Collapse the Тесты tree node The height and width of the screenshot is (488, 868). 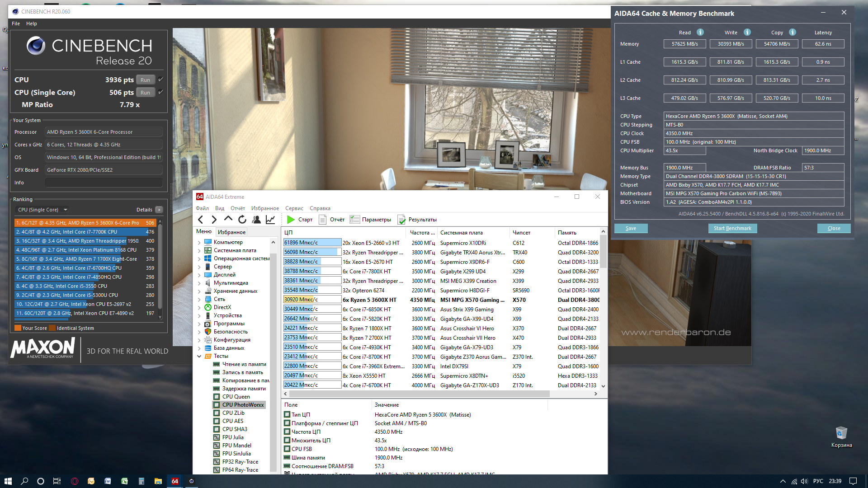point(199,356)
